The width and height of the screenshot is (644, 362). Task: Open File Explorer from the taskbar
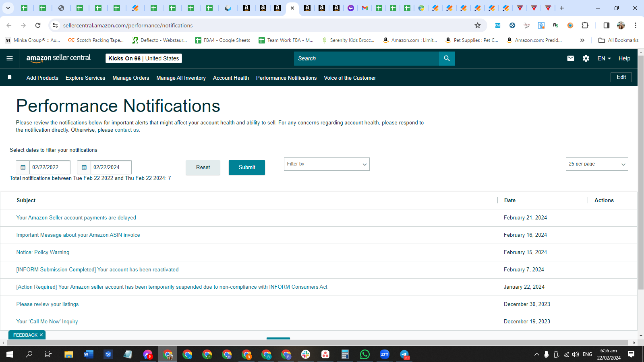69,354
